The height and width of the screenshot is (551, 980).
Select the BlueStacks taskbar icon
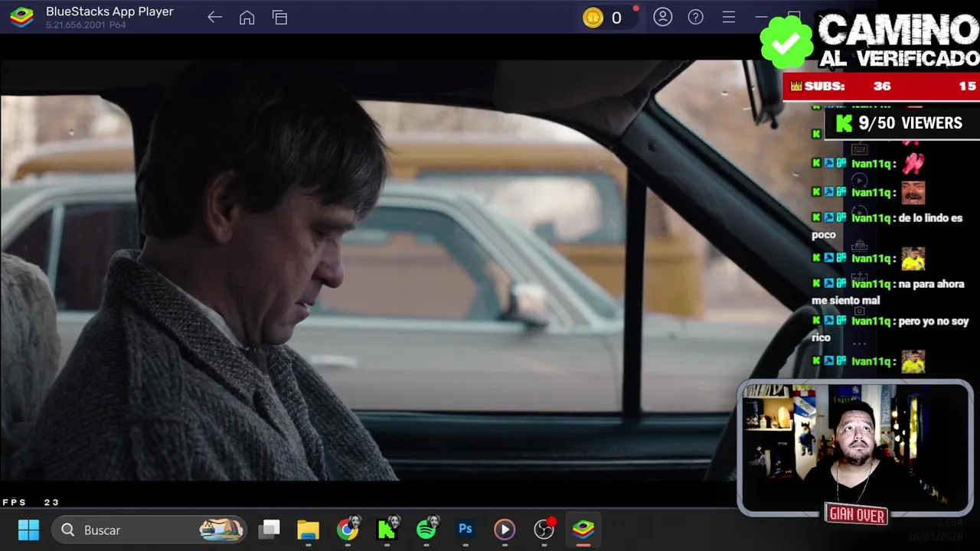point(583,530)
